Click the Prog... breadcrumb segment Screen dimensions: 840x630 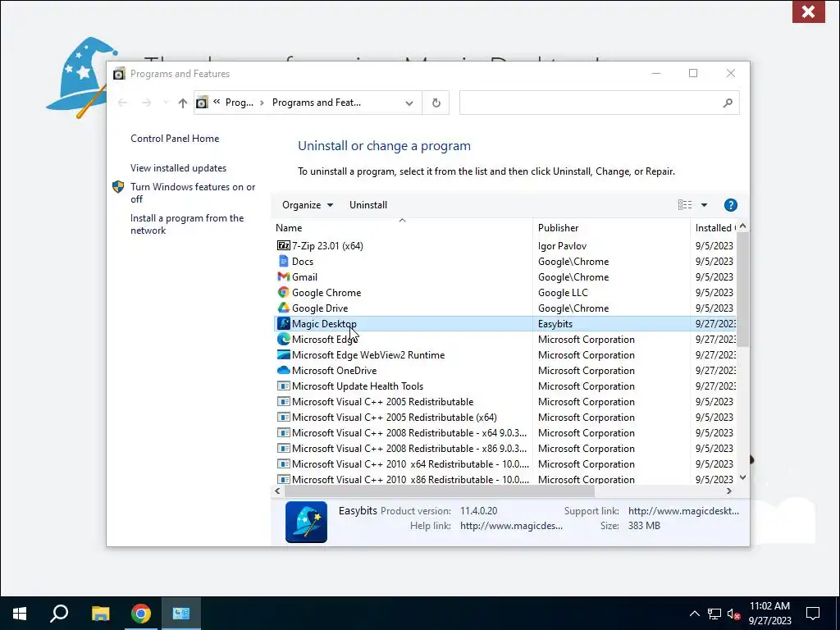click(x=240, y=103)
